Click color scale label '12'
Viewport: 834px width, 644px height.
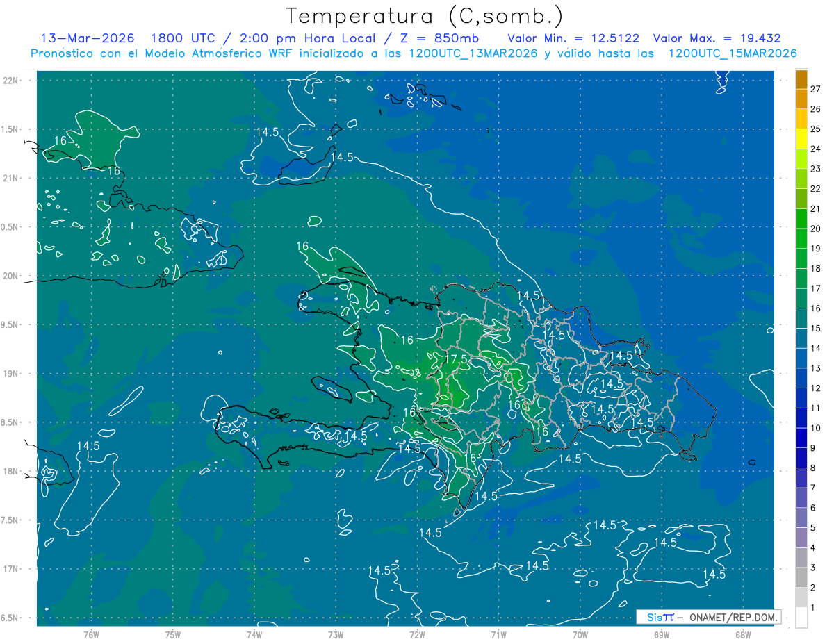click(816, 388)
